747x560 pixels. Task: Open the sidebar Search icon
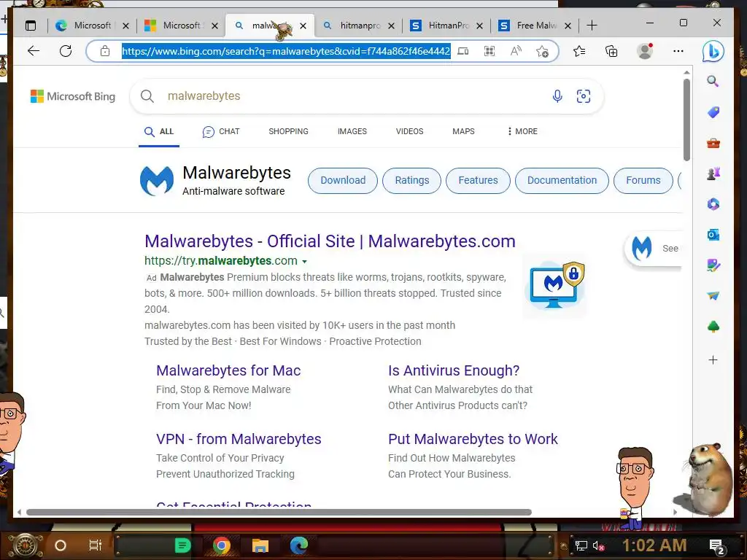(713, 81)
